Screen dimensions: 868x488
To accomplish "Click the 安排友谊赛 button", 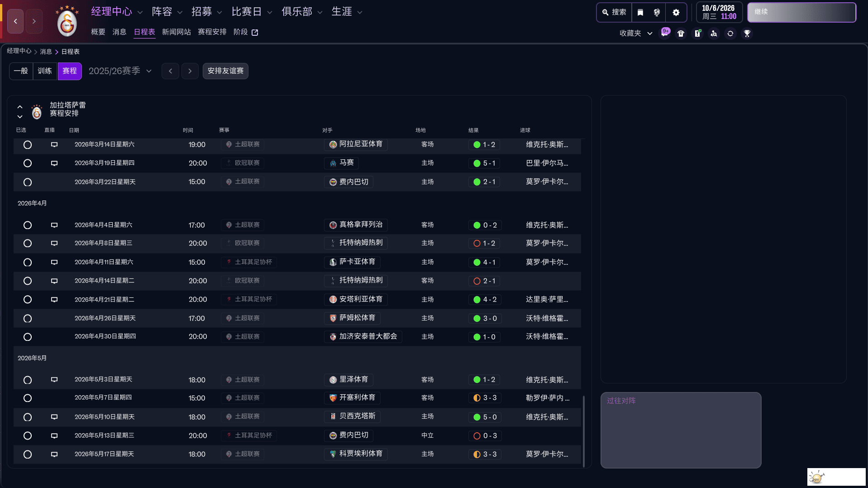I will click(225, 71).
